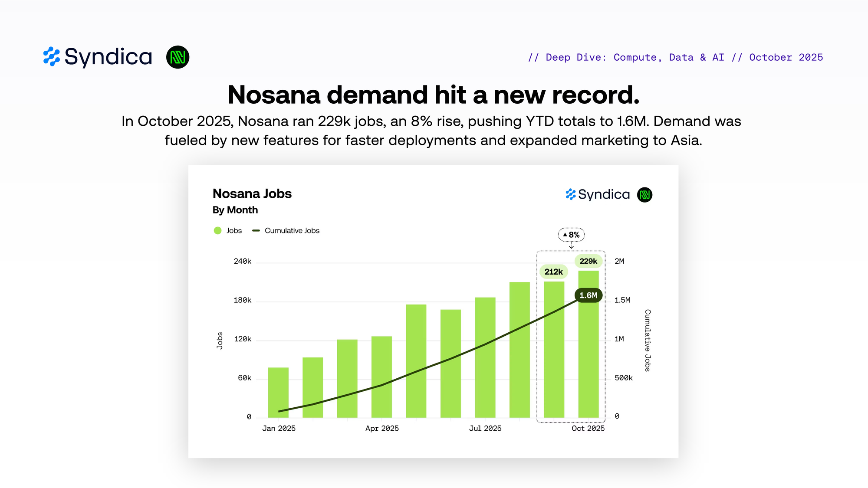
Task: Click the Deep Dive header text
Action: (675, 57)
